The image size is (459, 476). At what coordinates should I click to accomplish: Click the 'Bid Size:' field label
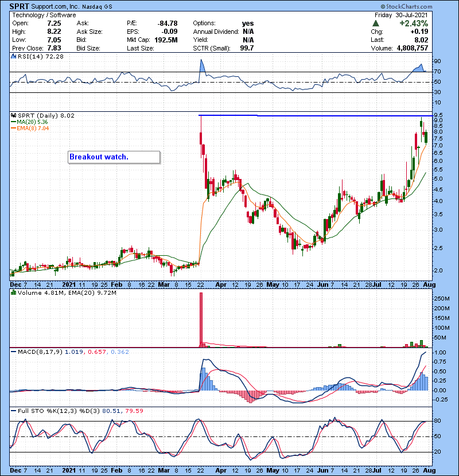click(88, 48)
